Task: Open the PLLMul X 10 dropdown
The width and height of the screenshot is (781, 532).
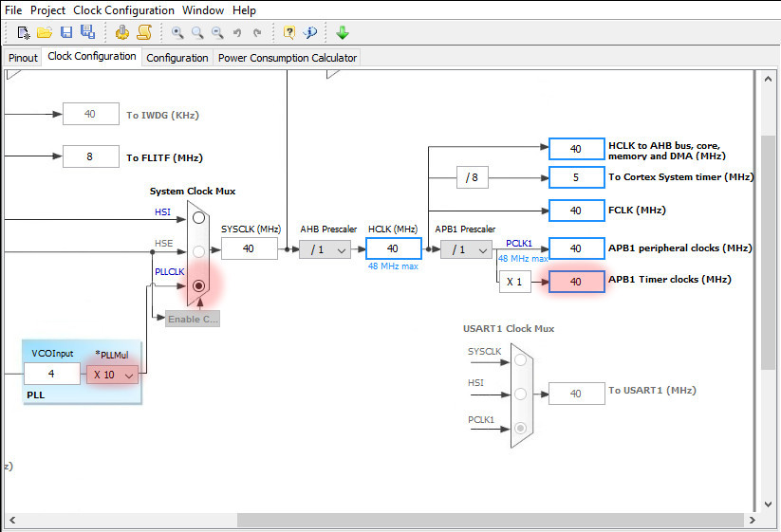Action: [113, 375]
